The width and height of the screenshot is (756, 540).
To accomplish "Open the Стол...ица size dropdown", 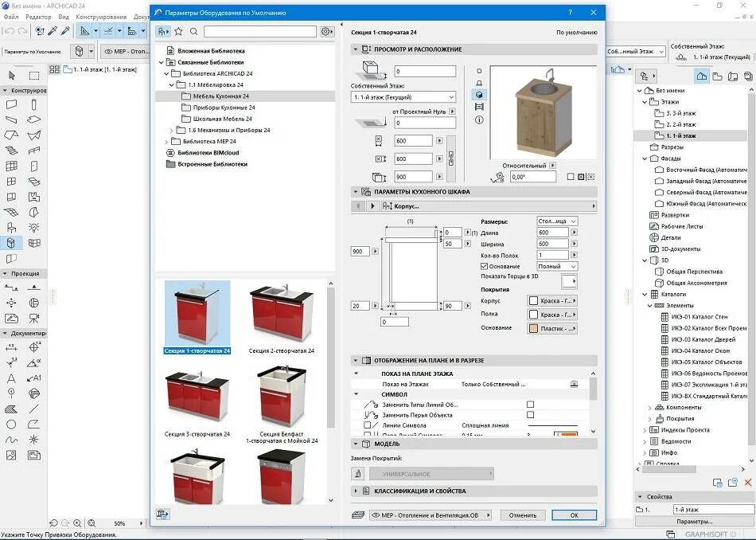I will (557, 221).
